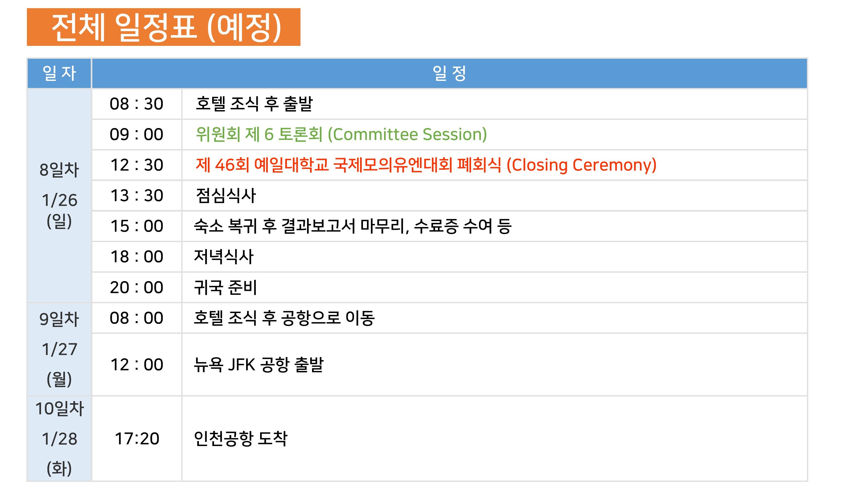The height and width of the screenshot is (504, 856).
Task: Click the red Closing Ceremony text
Action: [x=426, y=165]
